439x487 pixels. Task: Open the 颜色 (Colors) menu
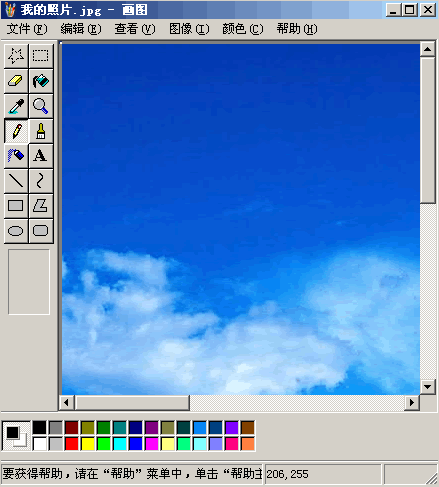[x=243, y=29]
